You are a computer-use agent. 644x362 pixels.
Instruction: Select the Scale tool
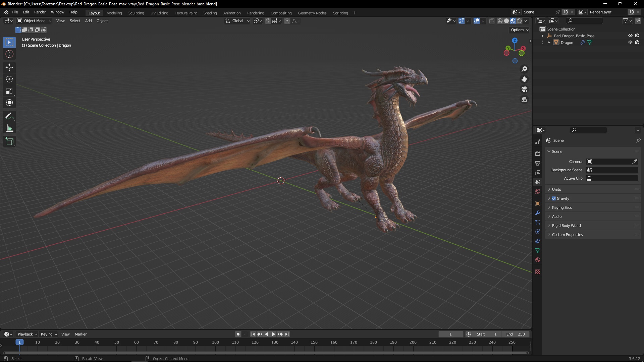pos(9,91)
